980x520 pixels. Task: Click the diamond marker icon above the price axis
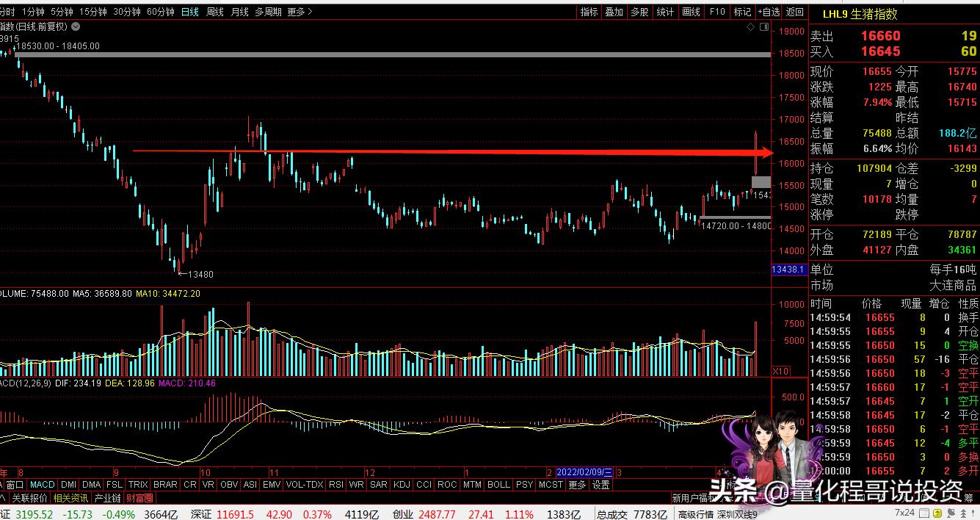click(x=750, y=26)
